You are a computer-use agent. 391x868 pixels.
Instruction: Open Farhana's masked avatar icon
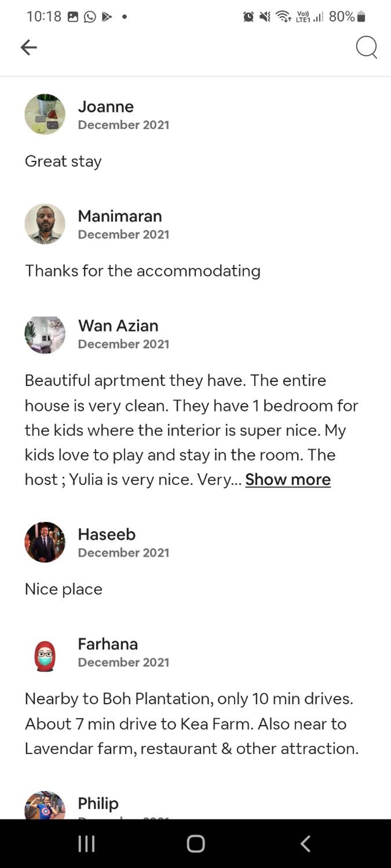[x=45, y=656]
